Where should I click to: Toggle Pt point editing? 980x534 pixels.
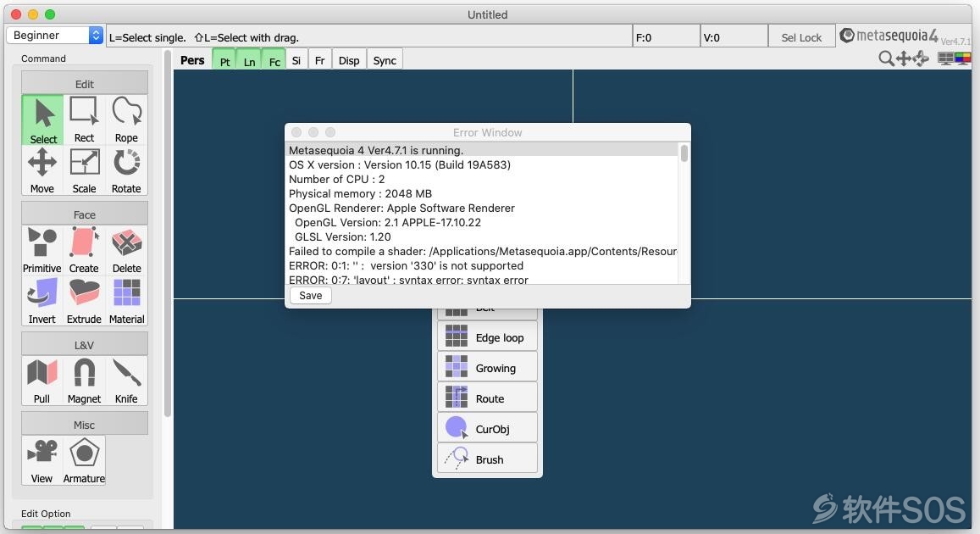(x=224, y=60)
